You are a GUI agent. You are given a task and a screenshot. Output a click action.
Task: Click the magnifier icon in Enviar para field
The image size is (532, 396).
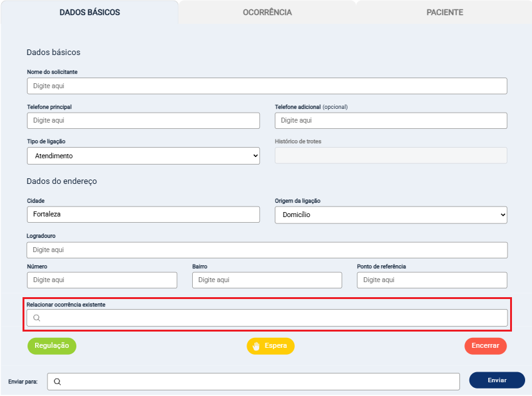(57, 382)
